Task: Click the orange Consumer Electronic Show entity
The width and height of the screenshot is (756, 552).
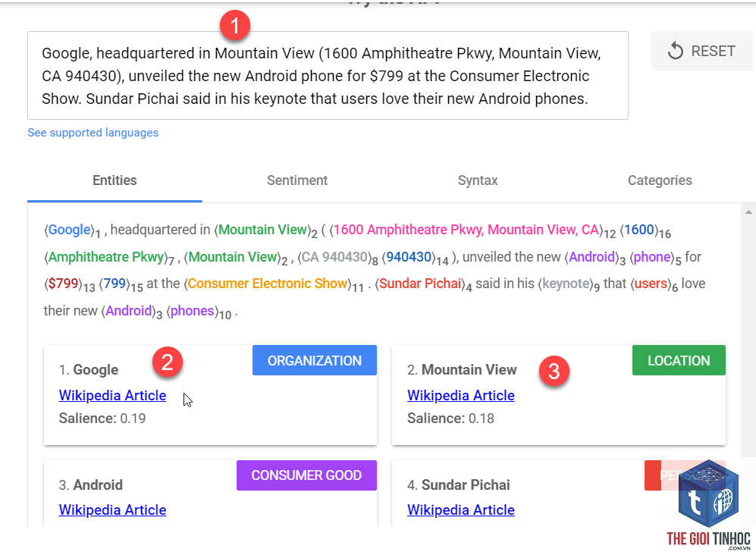Action: (268, 284)
